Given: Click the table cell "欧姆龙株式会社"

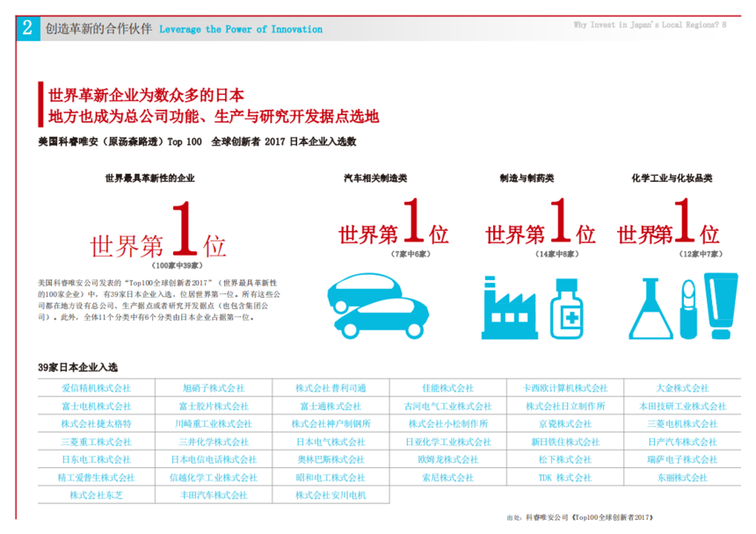Looking at the screenshot, I should (448, 459).
